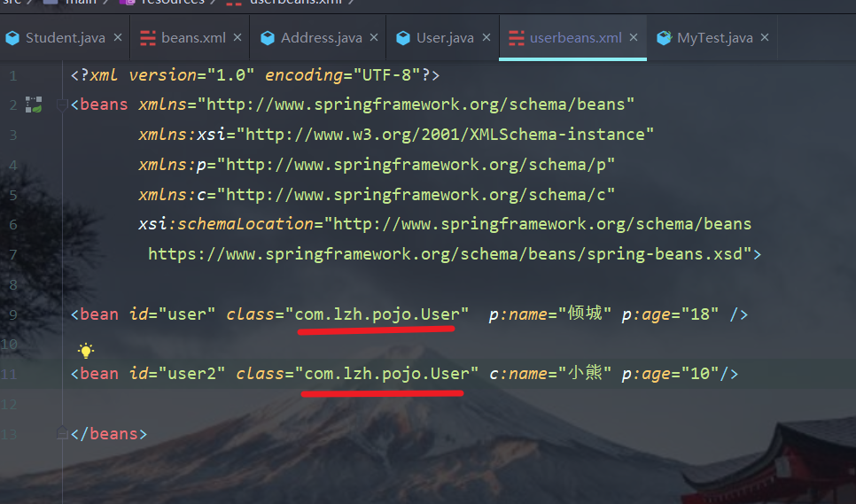Open the beans.xml editor tab
856x504 pixels.
[x=190, y=37]
